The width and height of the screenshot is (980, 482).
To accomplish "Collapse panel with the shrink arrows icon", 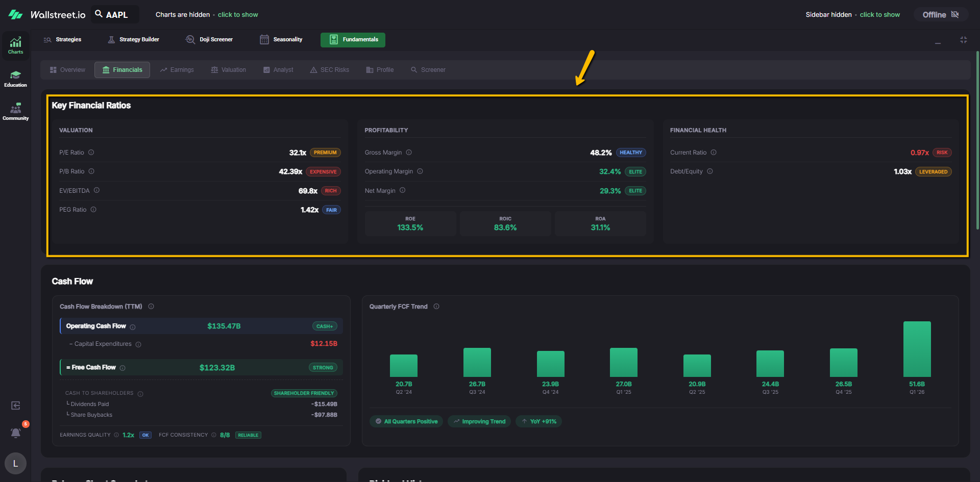I will pos(963,40).
